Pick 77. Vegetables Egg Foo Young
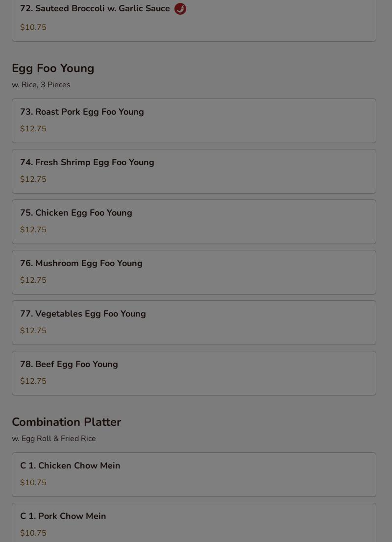 [x=194, y=322]
